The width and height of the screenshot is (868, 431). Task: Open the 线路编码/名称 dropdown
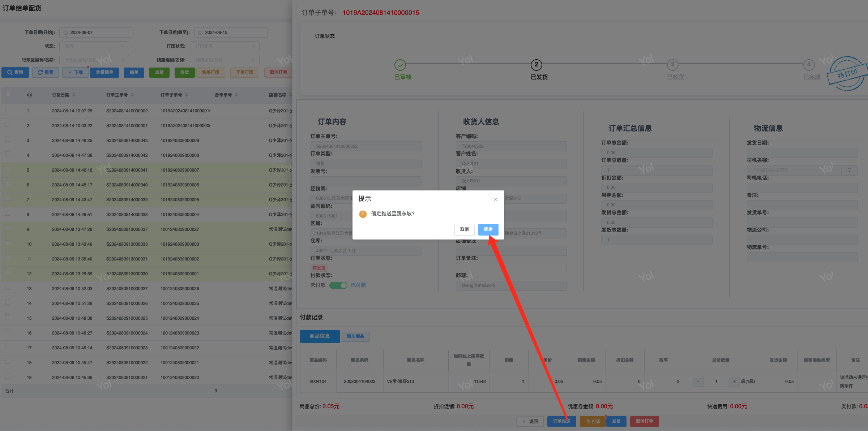click(x=225, y=60)
